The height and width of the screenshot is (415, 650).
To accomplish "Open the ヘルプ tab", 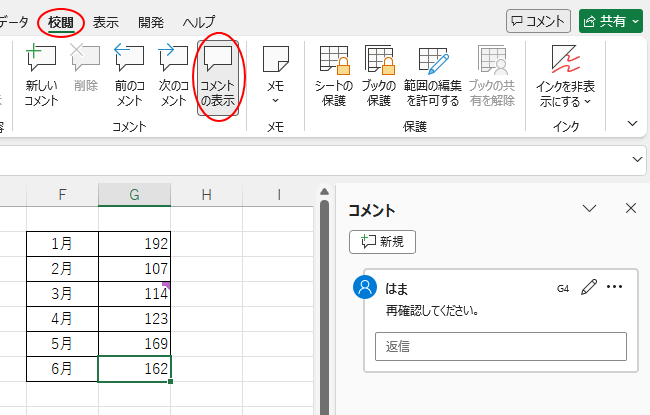I will coord(199,22).
